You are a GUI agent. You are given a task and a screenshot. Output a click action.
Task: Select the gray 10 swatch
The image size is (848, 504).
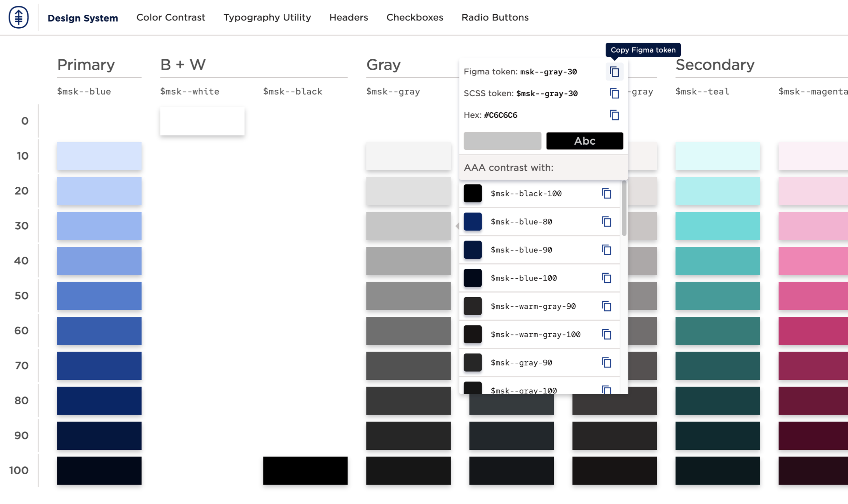pyautogui.click(x=408, y=156)
